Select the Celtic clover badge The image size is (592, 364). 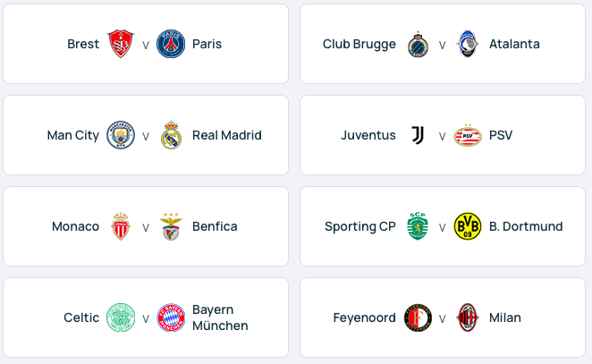121,317
